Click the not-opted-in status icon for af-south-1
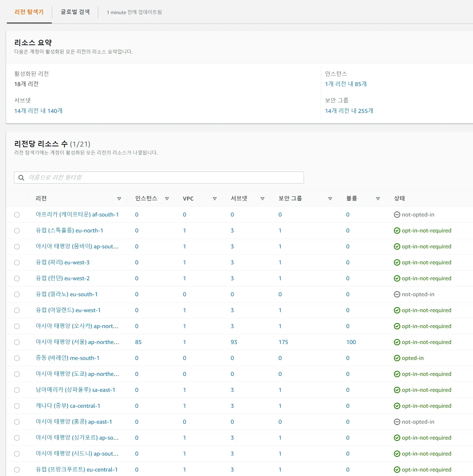The height and width of the screenshot is (476, 473). (397, 215)
